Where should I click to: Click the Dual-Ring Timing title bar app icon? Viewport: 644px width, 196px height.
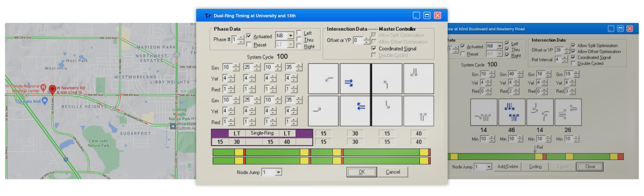tap(208, 16)
